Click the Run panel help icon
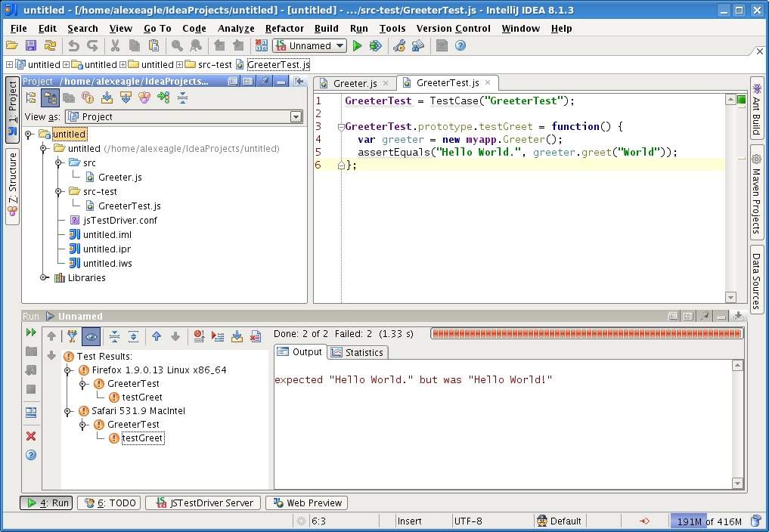The width and height of the screenshot is (769, 532). [31, 455]
